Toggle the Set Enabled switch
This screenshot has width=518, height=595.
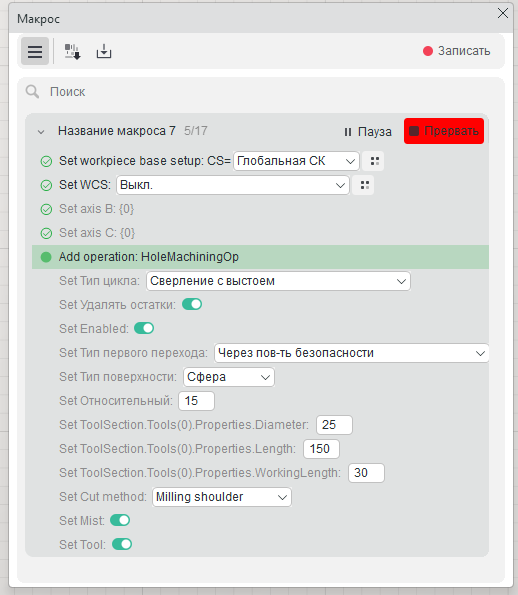coord(144,328)
